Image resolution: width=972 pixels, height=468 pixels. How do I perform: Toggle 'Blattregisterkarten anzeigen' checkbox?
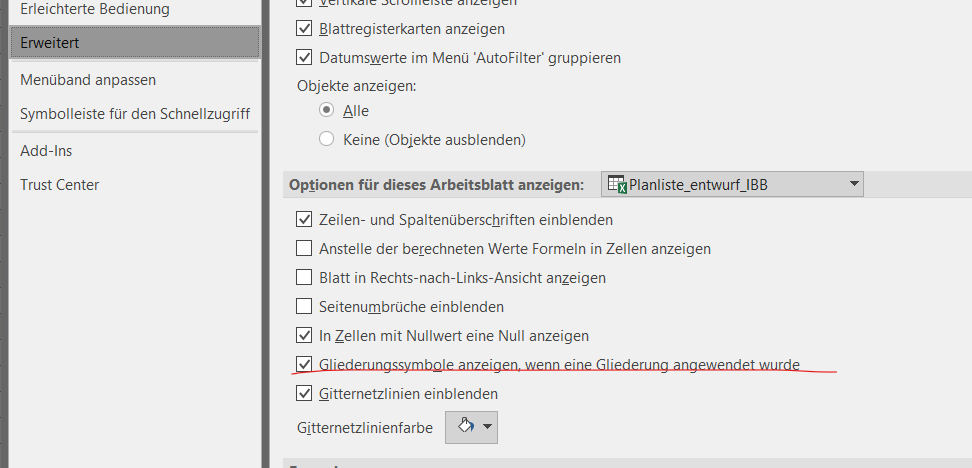point(305,29)
